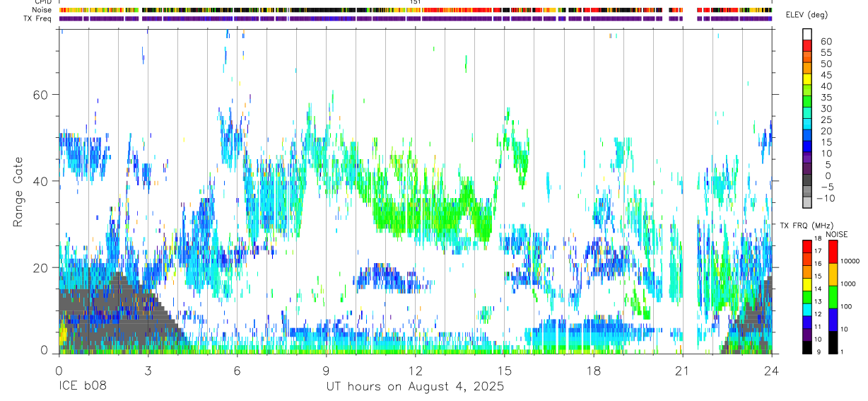This screenshot has height=401, width=868.
Task: Pick the green segment of the NOISE colorbar
Action: pos(833,296)
